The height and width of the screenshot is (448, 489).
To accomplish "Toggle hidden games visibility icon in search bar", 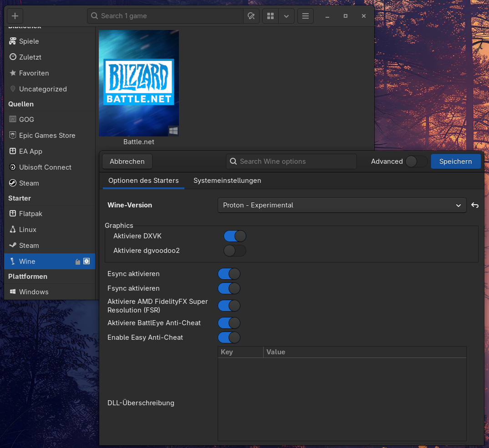I will click(251, 16).
